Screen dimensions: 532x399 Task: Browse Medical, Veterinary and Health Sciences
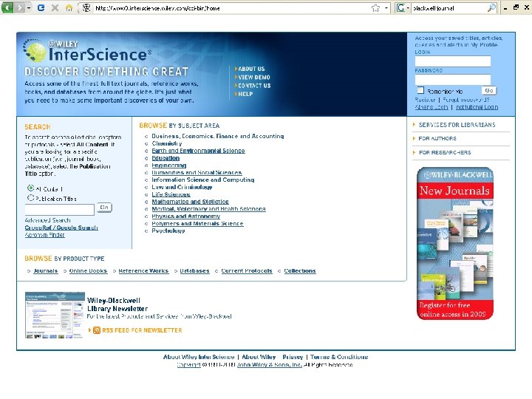click(x=208, y=209)
